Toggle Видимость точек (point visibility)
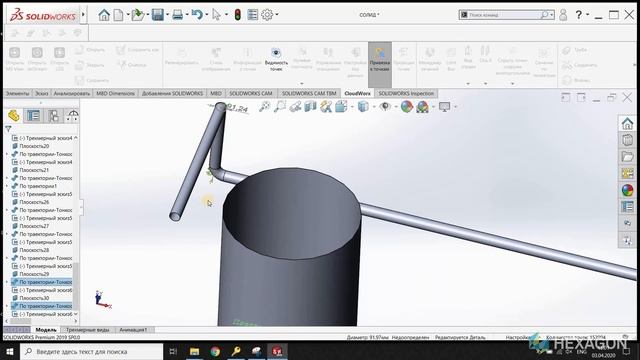The image size is (640, 360). pos(276,60)
